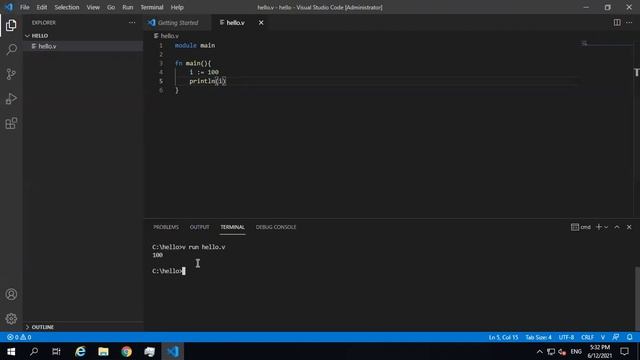
Task: Open the Run menu
Action: coord(128,7)
